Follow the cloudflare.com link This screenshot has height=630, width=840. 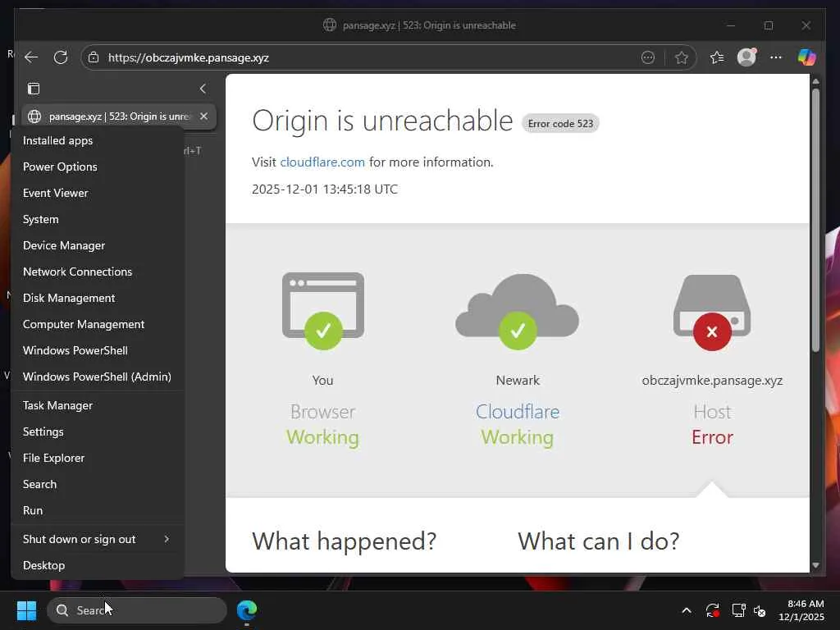[x=322, y=162]
